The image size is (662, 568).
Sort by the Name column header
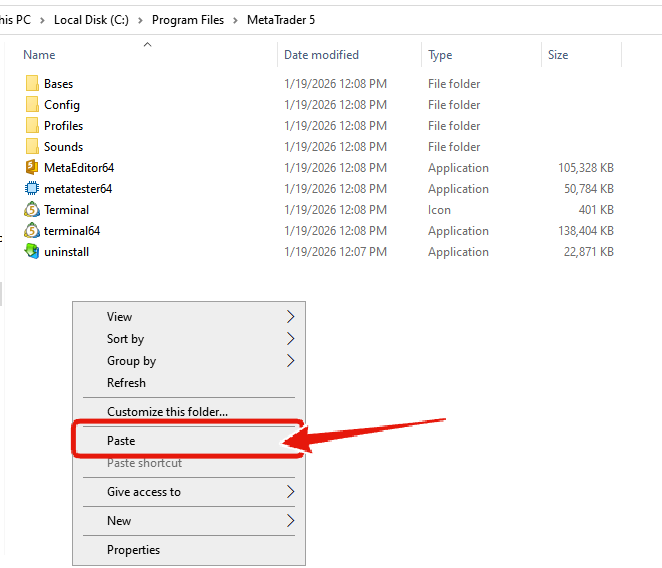point(39,55)
